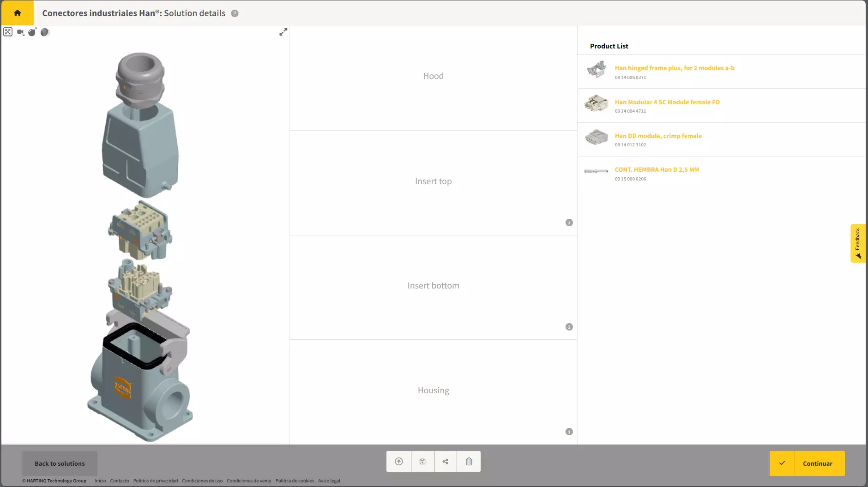
Task: Select the Housing section panel
Action: tap(433, 392)
